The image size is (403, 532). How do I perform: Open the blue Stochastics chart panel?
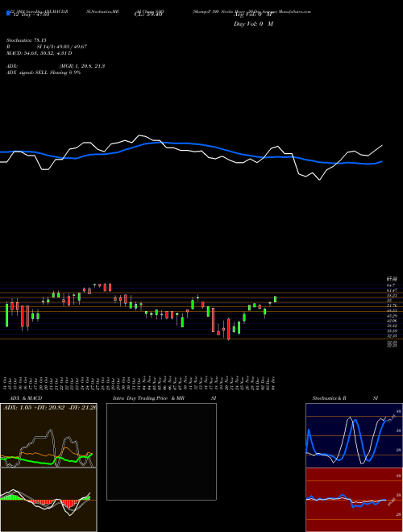click(354, 435)
